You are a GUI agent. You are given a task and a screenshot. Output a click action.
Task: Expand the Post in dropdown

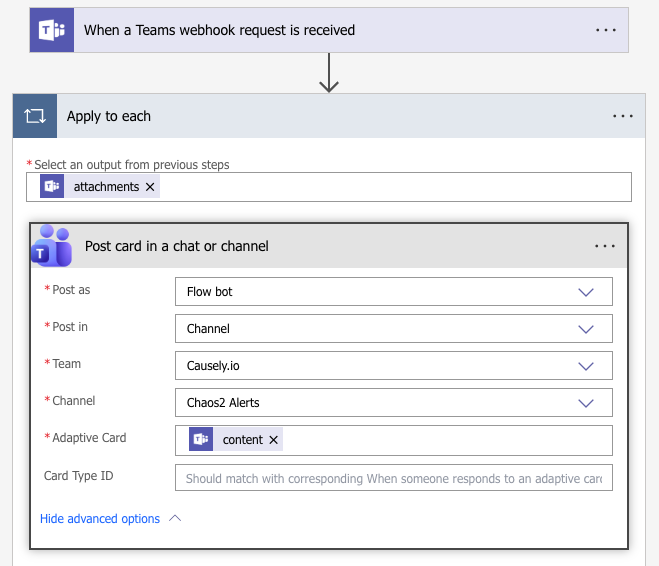(x=586, y=329)
